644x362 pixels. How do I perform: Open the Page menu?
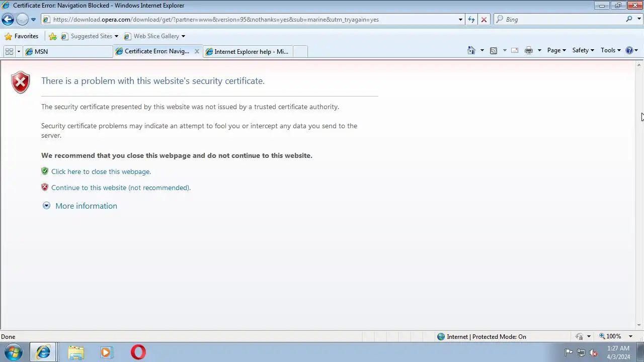(x=556, y=50)
